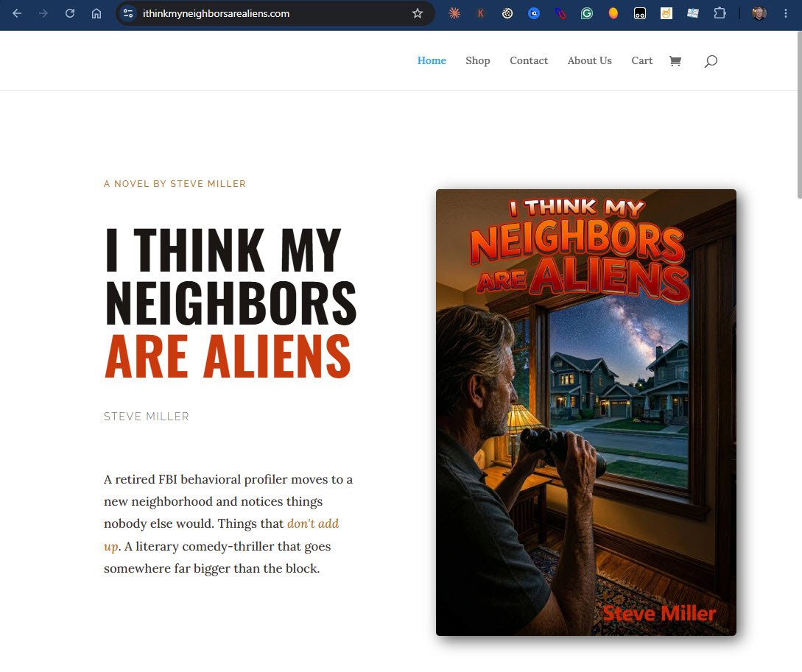Navigate to the Shop page
Screen dimensions: 802x672
(478, 61)
